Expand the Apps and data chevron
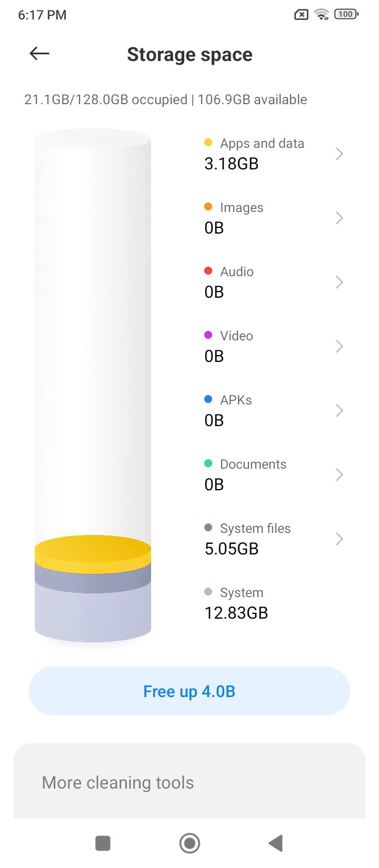379x868 pixels. pos(340,154)
